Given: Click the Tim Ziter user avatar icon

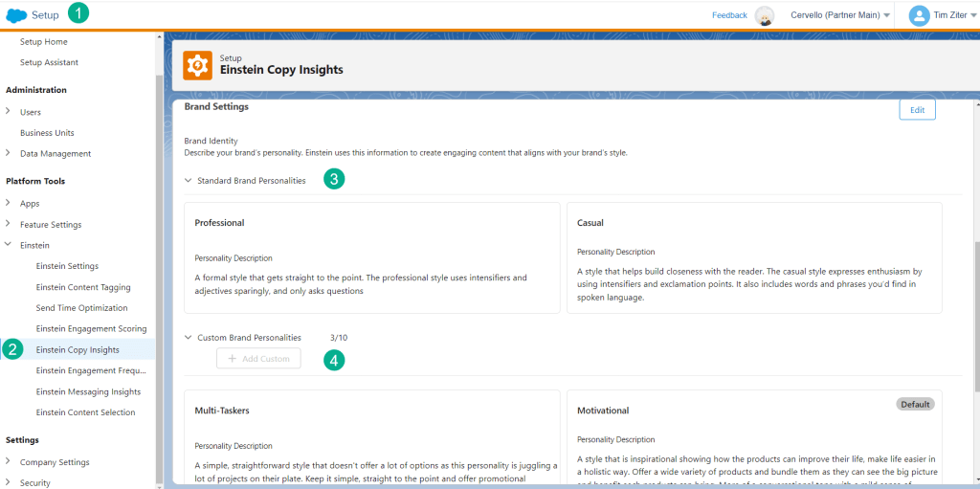Looking at the screenshot, I should point(919,15).
